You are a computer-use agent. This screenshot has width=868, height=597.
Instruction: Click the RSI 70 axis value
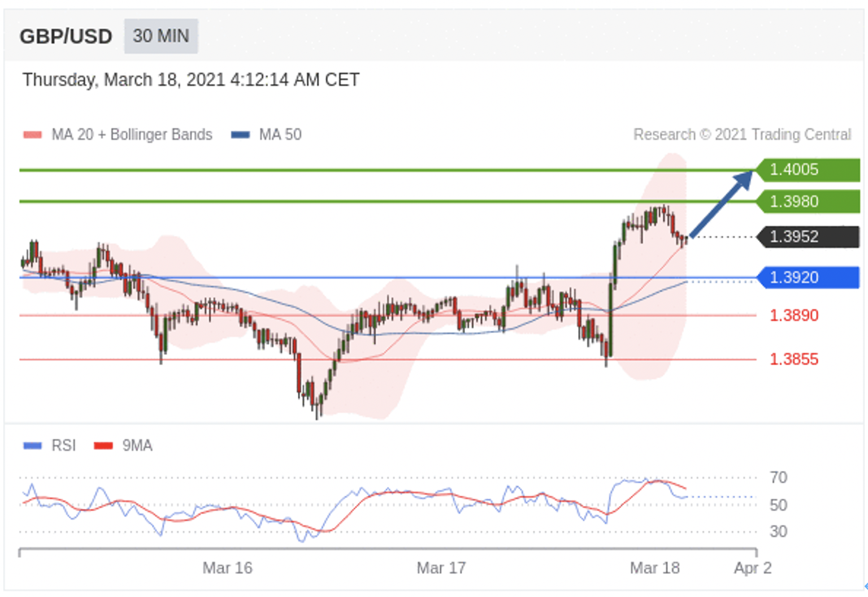[778, 478]
